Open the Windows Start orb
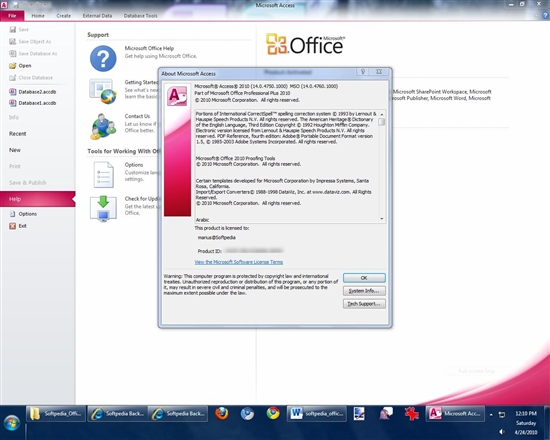 tap(12, 423)
